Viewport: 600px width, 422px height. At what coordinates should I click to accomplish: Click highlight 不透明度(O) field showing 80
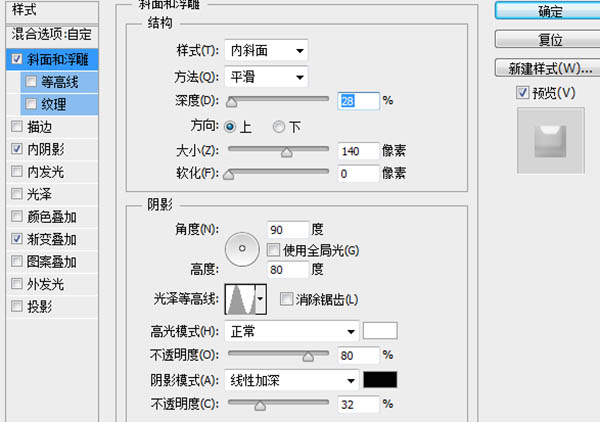(x=359, y=355)
